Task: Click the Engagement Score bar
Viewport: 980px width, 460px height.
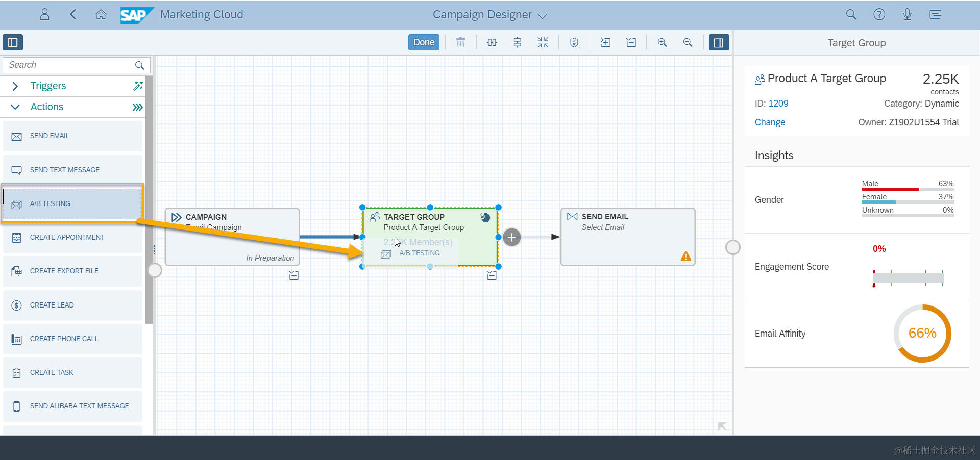Action: click(x=908, y=278)
